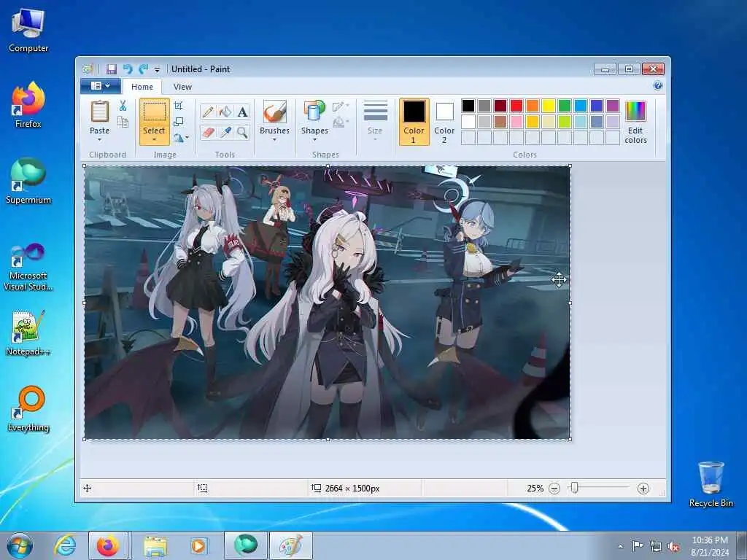Pick the black color swatch

(468, 106)
